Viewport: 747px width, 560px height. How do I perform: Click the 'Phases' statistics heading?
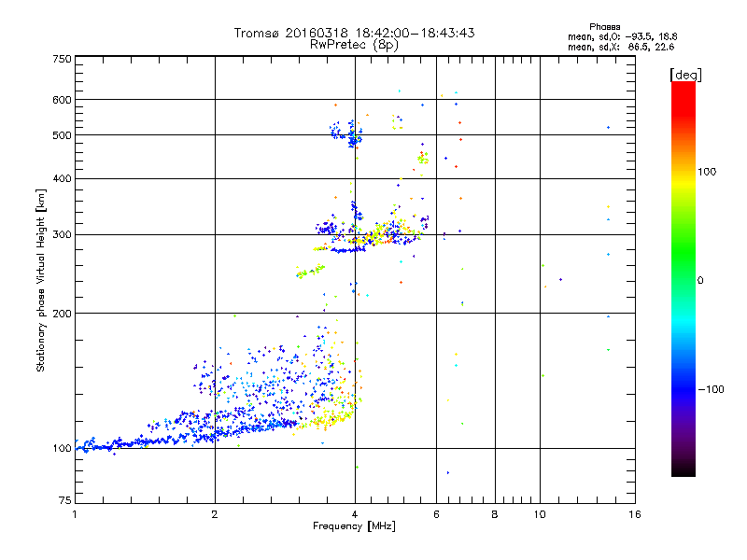[x=604, y=27]
